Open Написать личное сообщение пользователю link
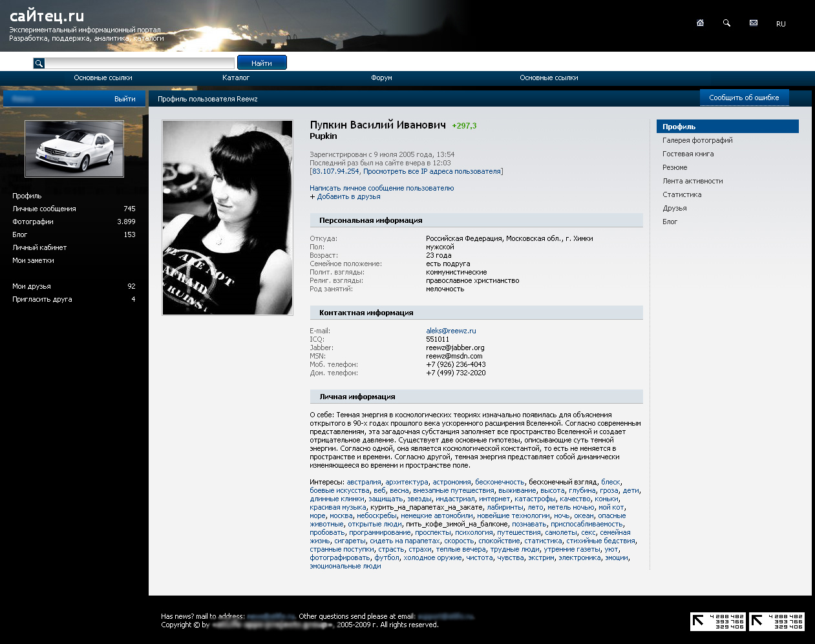 pyautogui.click(x=381, y=188)
